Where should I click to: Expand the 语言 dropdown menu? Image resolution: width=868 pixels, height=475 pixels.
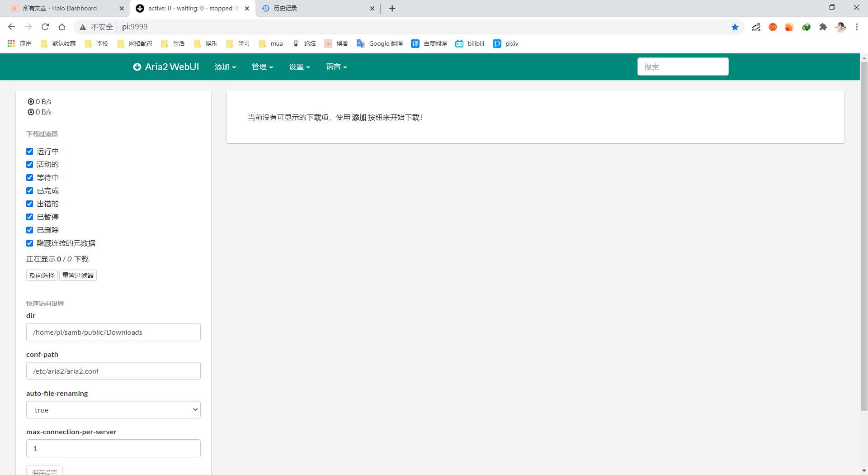point(336,67)
